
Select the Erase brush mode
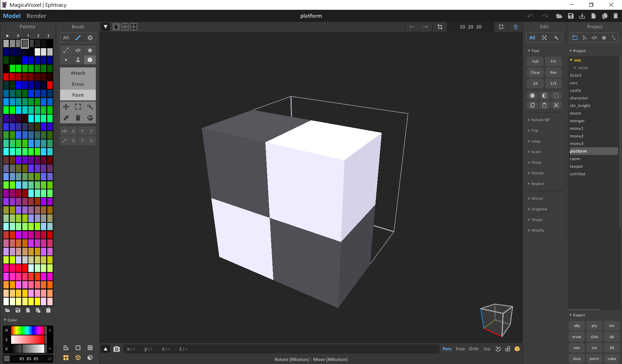78,84
